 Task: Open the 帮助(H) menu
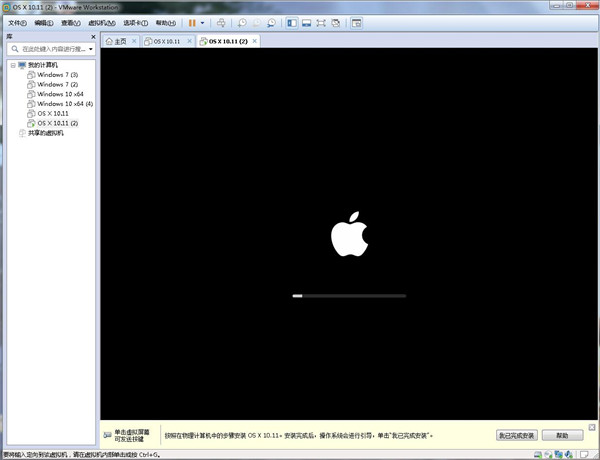166,23
